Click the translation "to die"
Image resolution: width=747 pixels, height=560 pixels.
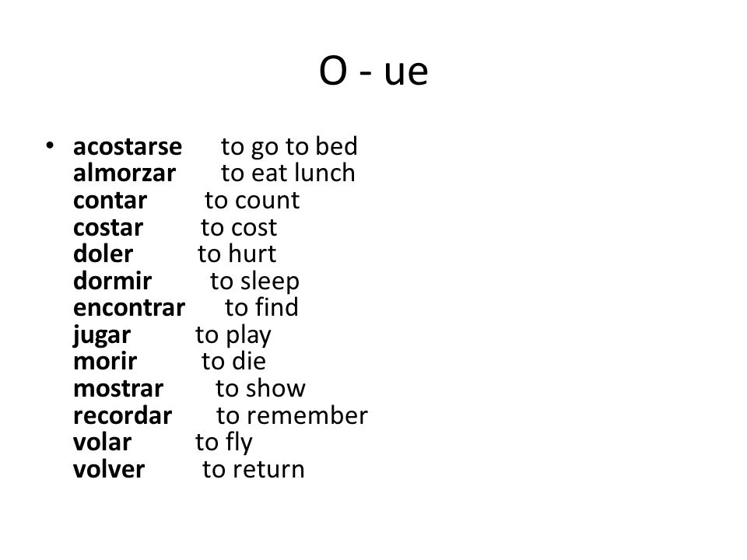pyautogui.click(x=233, y=362)
